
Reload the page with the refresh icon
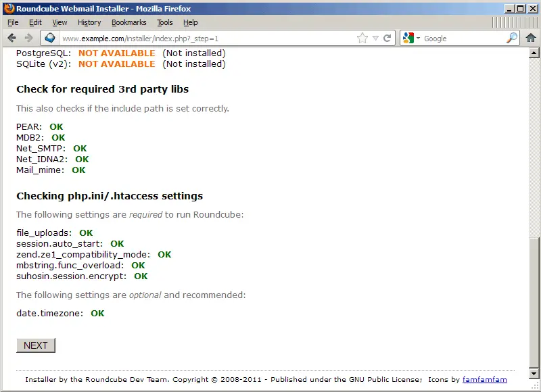(x=387, y=38)
